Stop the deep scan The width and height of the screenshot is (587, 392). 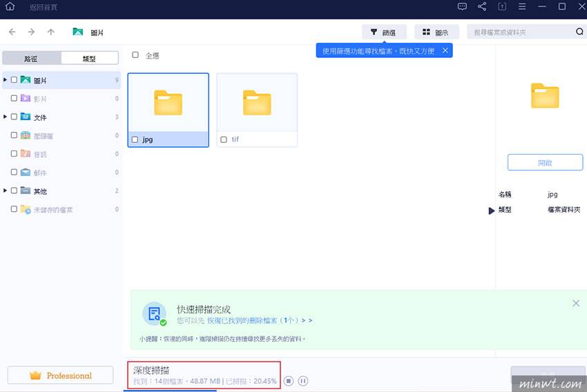(x=288, y=381)
